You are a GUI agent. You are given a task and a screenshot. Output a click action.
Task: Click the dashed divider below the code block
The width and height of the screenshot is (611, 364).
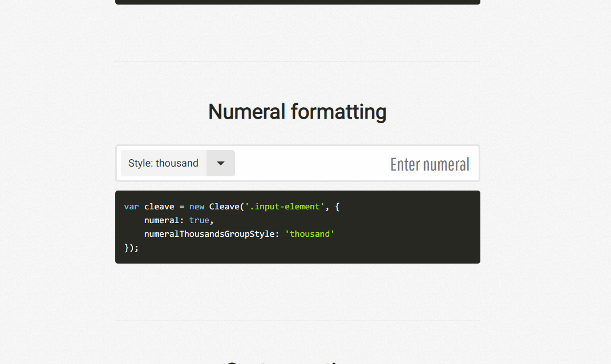point(297,321)
